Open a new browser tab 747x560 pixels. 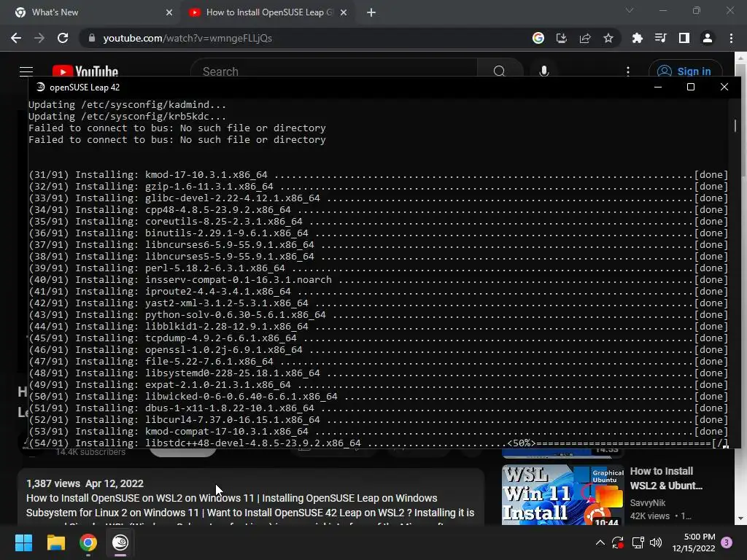[371, 12]
